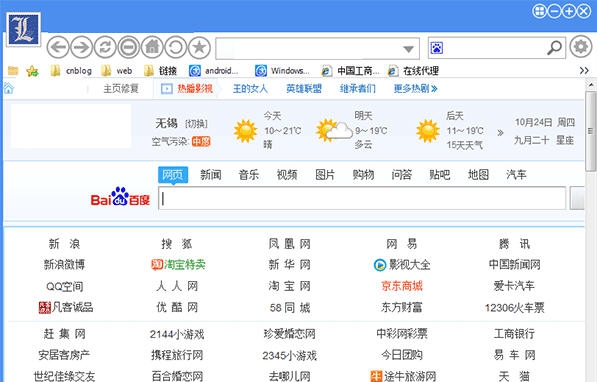The height and width of the screenshot is (382, 597).
Task: Open the android... bookmark
Action: click(x=214, y=71)
